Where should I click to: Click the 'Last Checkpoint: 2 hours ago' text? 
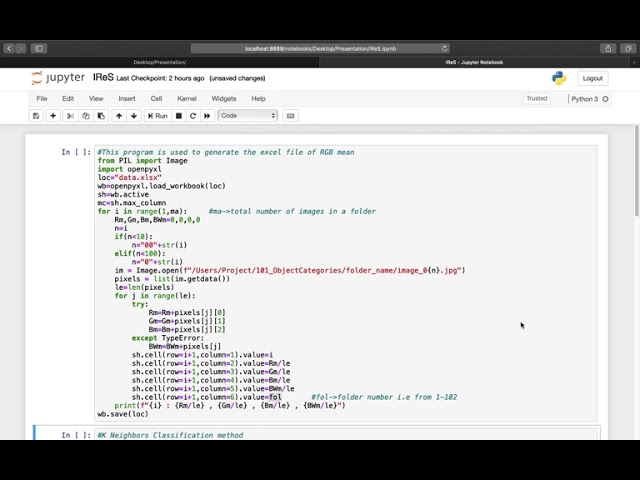pyautogui.click(x=160, y=78)
